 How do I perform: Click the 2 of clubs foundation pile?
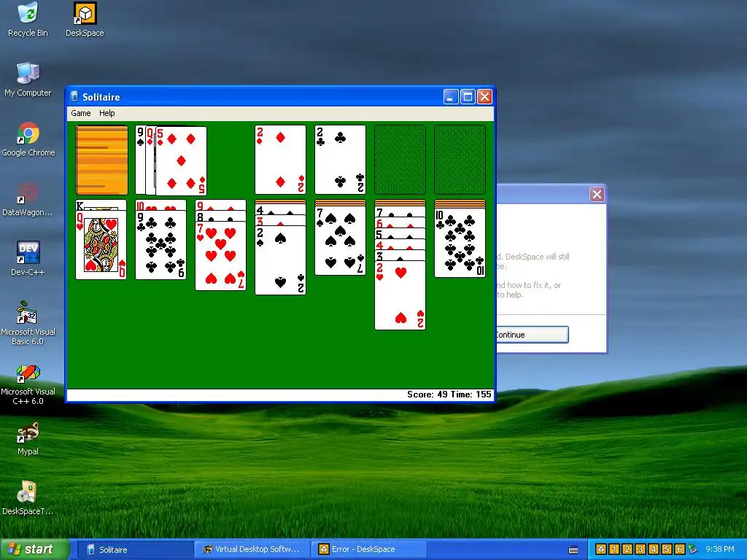340,160
